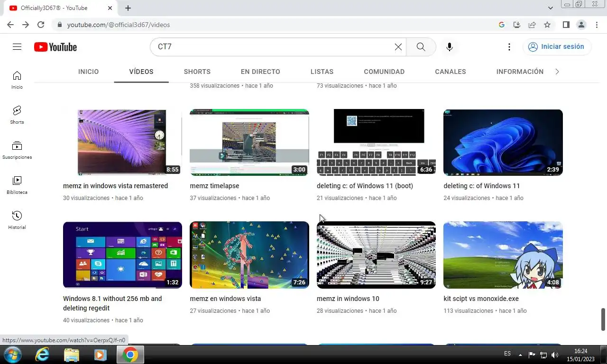
Task: Open the INFORMACIÓN tab
Action: pos(520,72)
